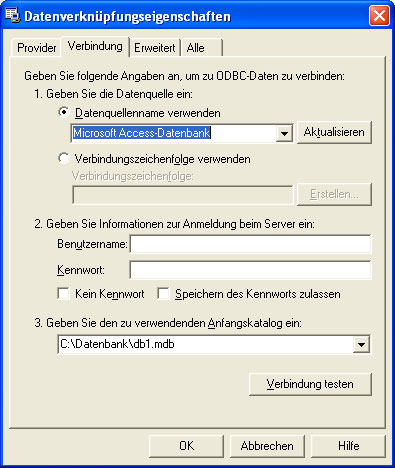Click Verbindung testen button
Image resolution: width=395 pixels, height=468 pixels.
pos(310,384)
